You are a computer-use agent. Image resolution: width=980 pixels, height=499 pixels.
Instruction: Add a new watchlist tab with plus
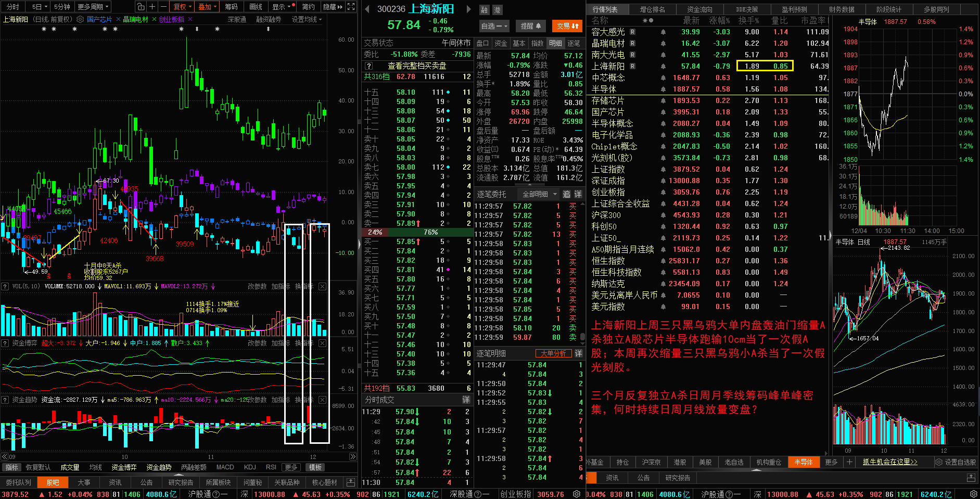(x=849, y=462)
